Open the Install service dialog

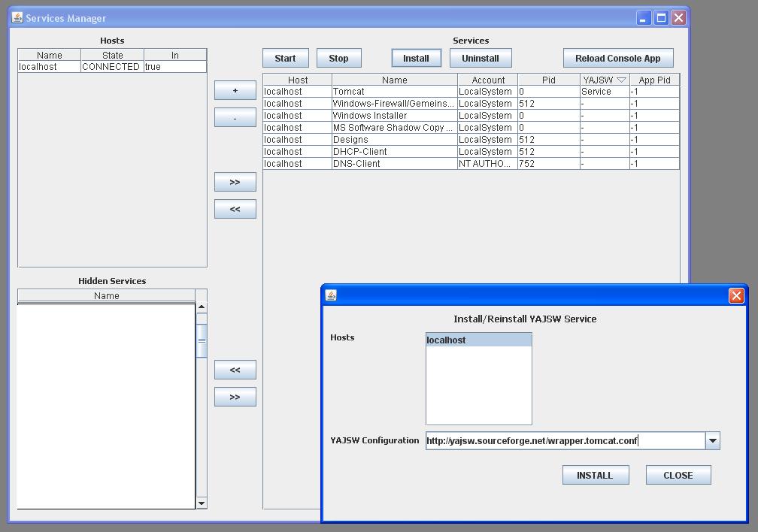(414, 57)
